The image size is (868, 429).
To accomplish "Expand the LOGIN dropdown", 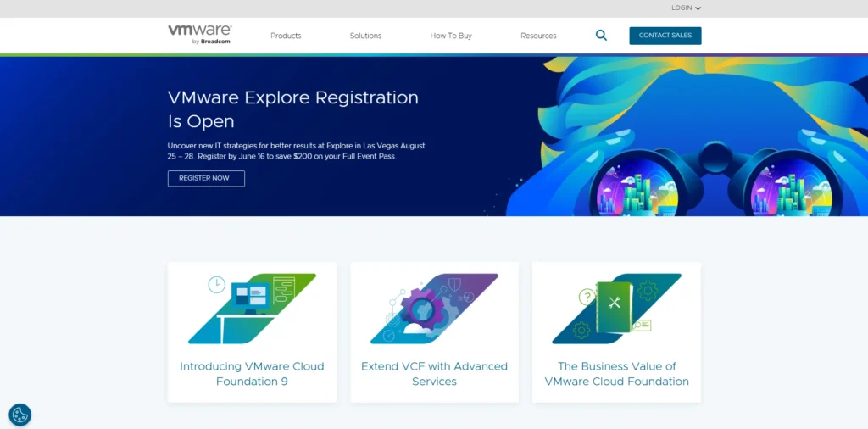I will click(686, 8).
